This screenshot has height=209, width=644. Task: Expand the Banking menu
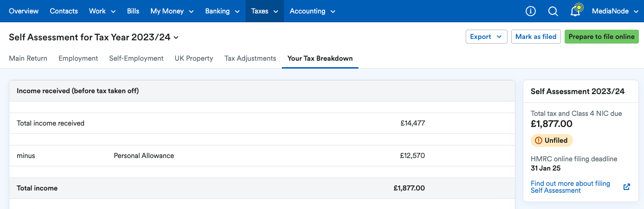222,11
